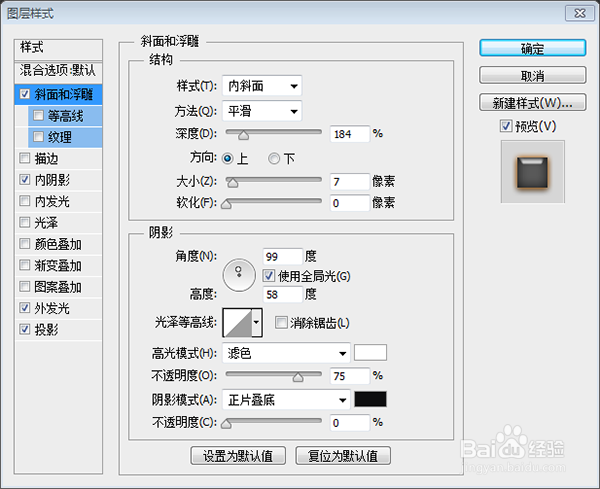Toggle the 预览 preview checkbox
Viewport: 600px width, 489px height.
tap(506, 126)
